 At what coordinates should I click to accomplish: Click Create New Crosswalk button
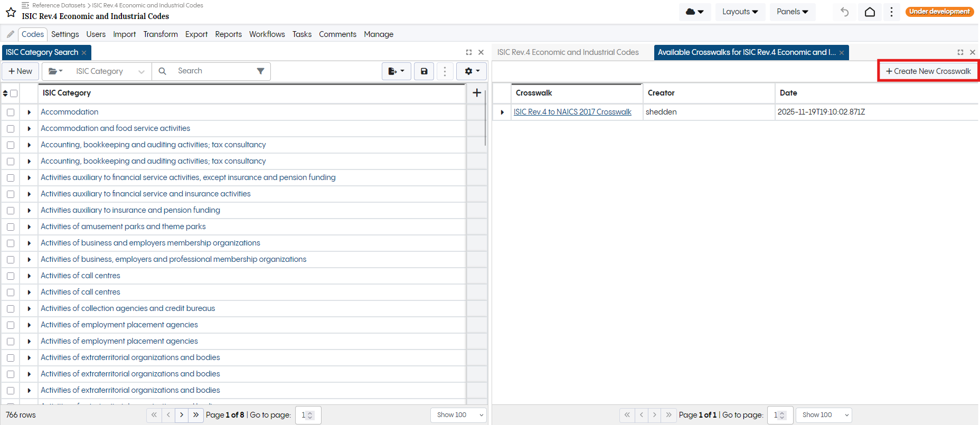coord(928,71)
